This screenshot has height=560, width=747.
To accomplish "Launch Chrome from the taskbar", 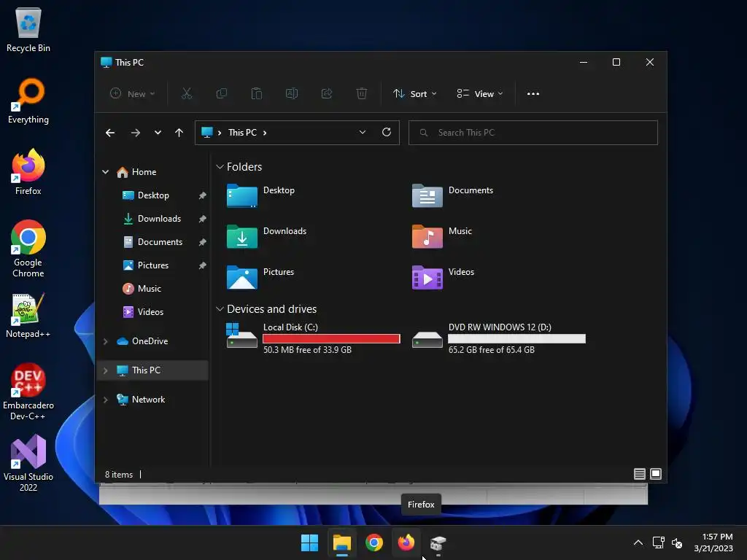I will 374,542.
